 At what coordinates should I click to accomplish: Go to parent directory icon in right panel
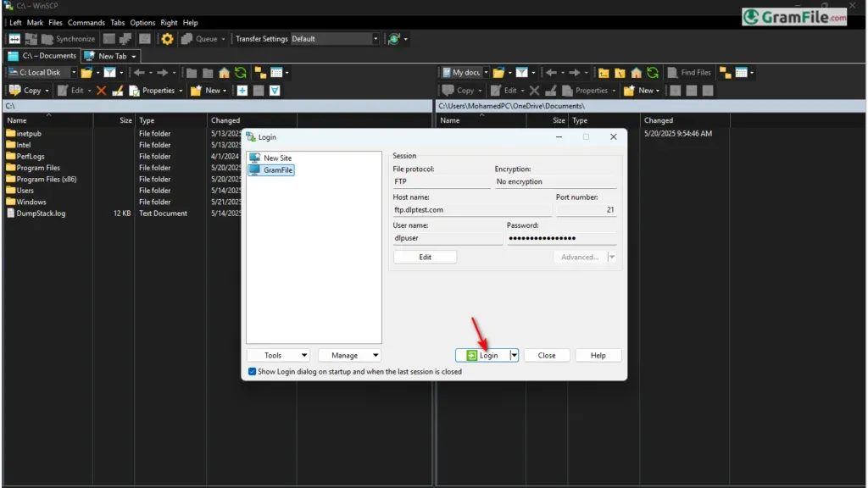[604, 73]
